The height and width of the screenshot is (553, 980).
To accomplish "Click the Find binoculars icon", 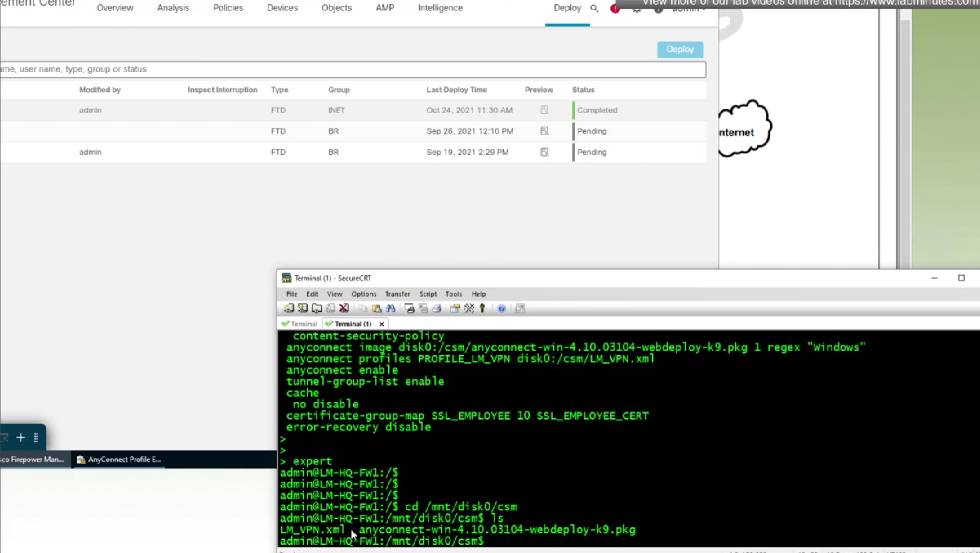I will pyautogui.click(x=390, y=308).
